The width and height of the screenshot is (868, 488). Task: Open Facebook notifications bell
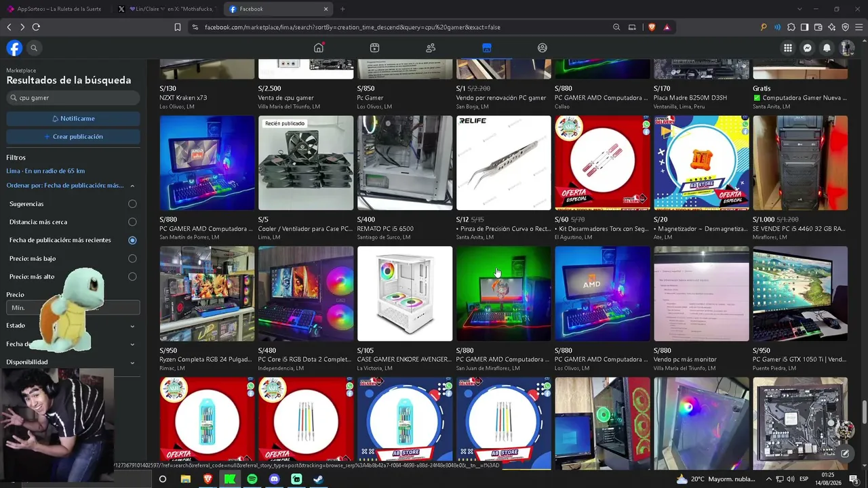(827, 48)
